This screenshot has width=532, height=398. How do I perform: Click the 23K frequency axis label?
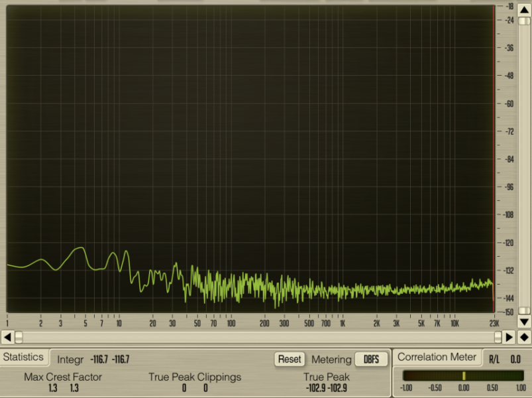click(494, 323)
